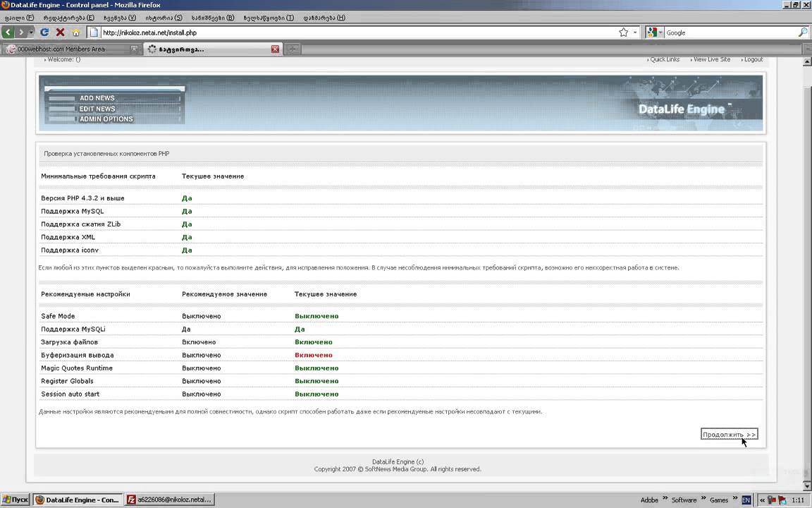Go forward with the forward arrow button

20,32
